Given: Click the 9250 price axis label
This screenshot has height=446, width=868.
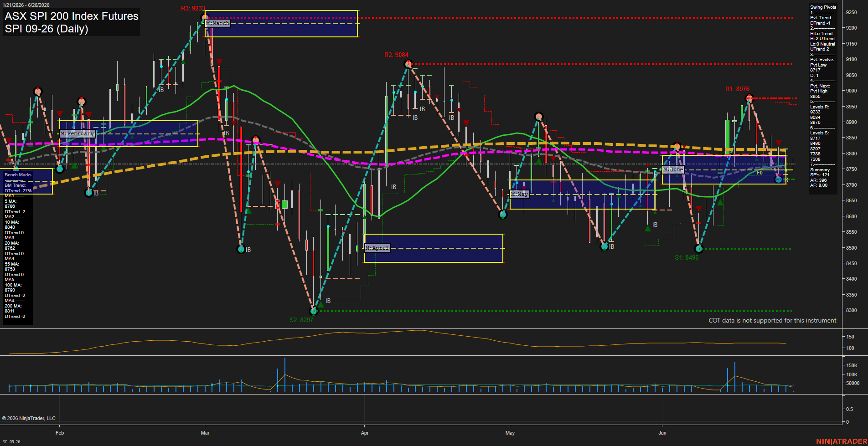Looking at the screenshot, I should pos(851,12).
